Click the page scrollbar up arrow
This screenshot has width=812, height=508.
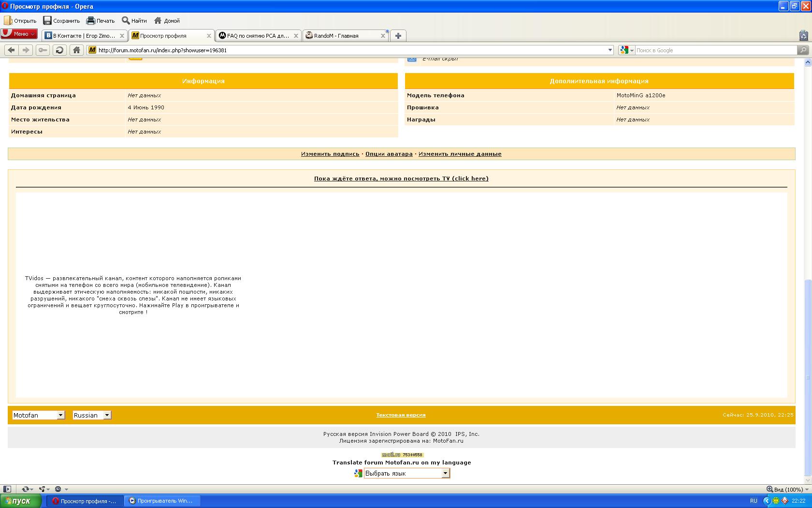coord(807,62)
